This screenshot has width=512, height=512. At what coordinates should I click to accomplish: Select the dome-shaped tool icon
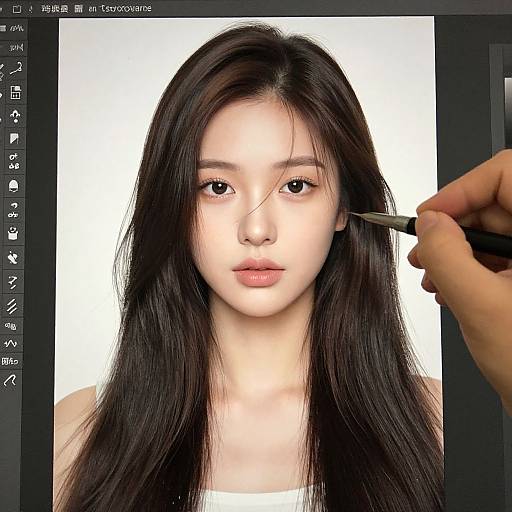[13, 186]
